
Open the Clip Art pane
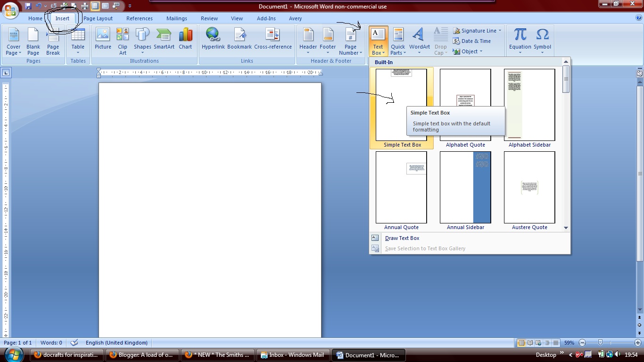pyautogui.click(x=123, y=41)
